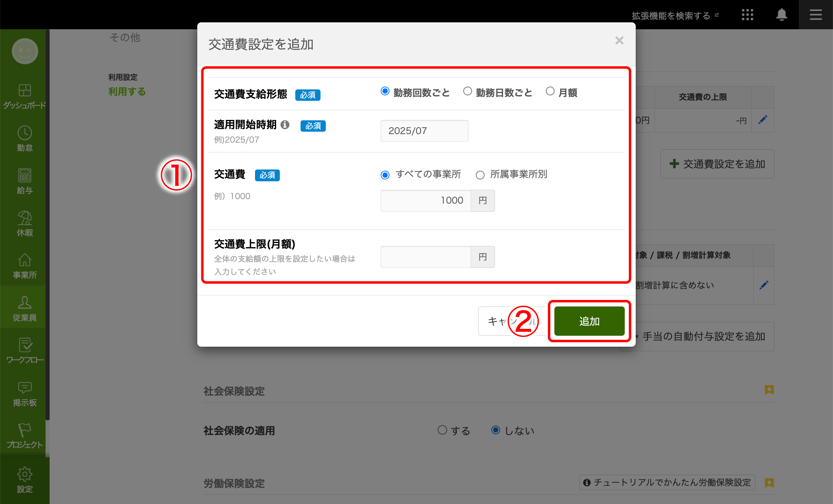Show info tooltip next to 適用開始時期

coord(285,125)
